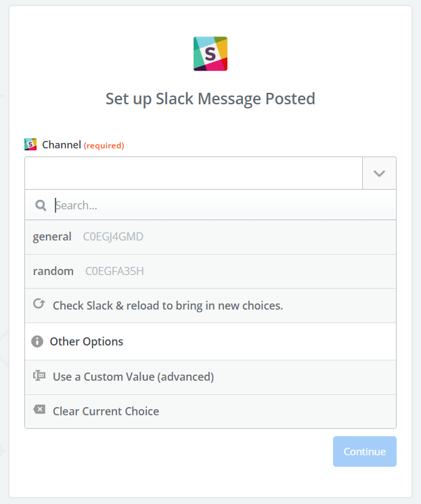Image resolution: width=421 pixels, height=504 pixels.
Task: Click the Other Options header text
Action: (87, 341)
